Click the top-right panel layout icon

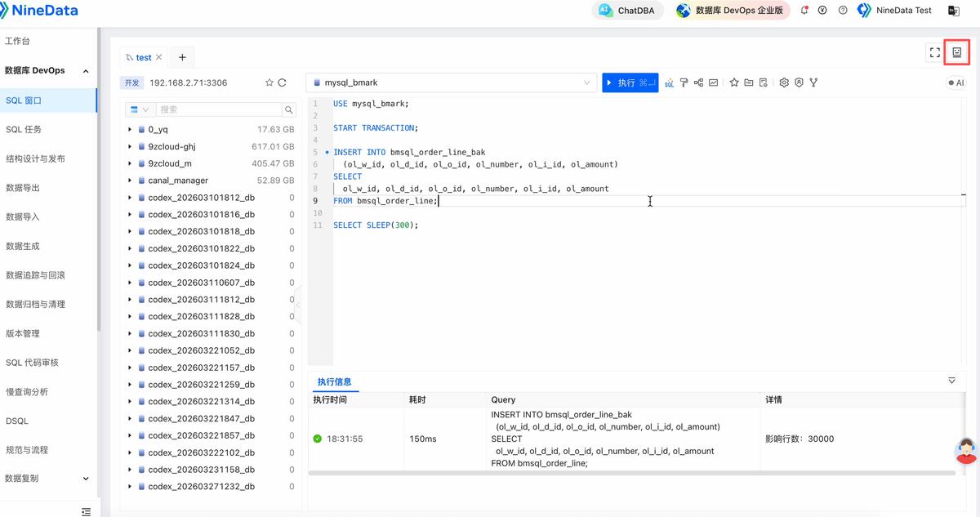coord(957,52)
